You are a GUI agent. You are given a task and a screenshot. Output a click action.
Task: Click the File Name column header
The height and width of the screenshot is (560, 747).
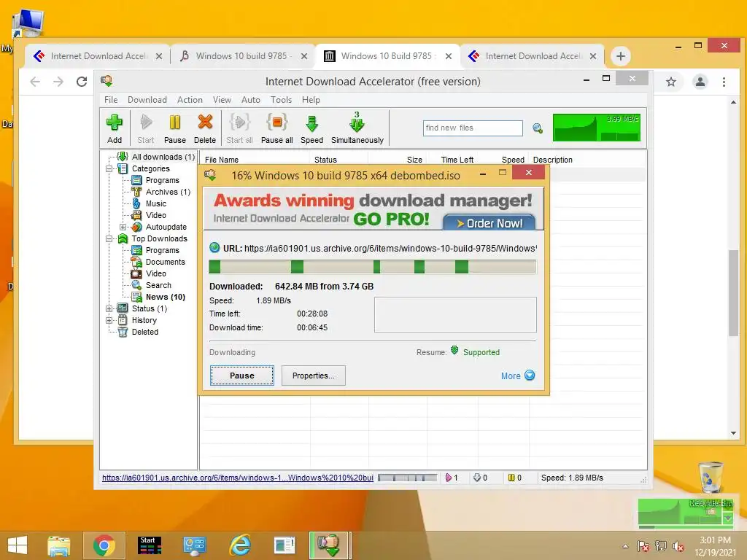[x=222, y=160]
